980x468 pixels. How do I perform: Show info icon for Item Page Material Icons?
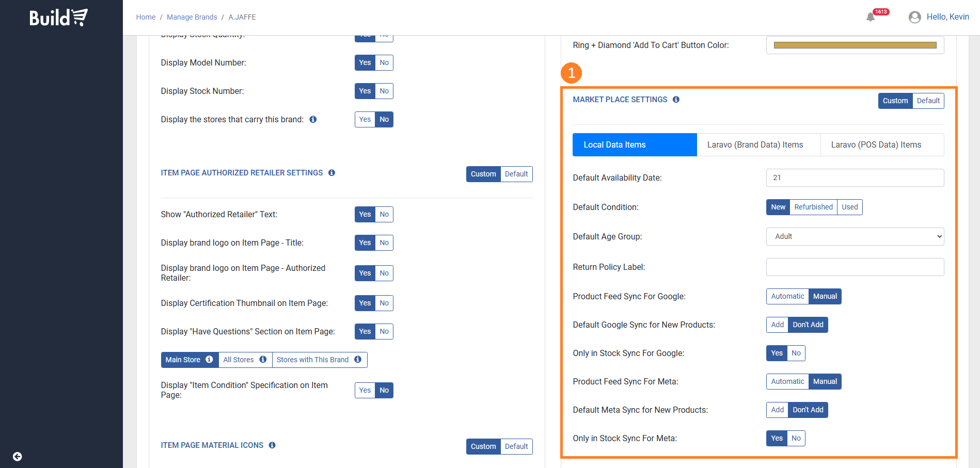click(272, 445)
